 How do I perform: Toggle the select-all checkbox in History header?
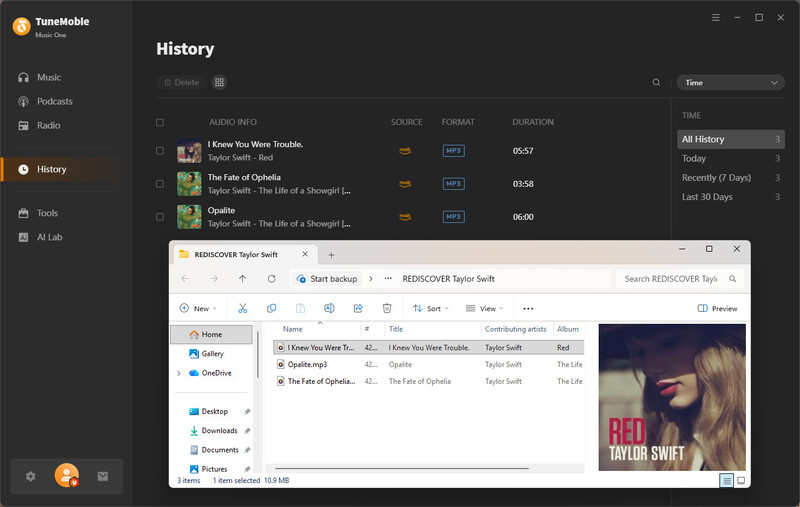[x=160, y=122]
